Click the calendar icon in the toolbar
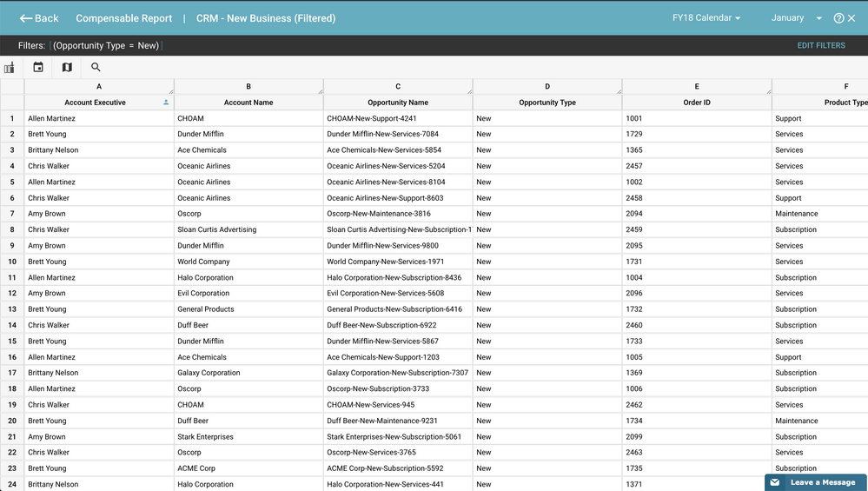Viewport: 868px width, 491px height. click(38, 67)
